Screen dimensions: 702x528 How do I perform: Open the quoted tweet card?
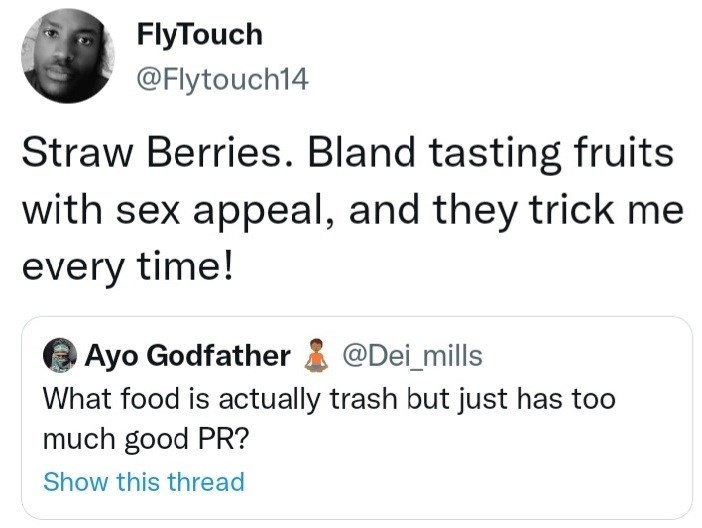tap(357, 418)
